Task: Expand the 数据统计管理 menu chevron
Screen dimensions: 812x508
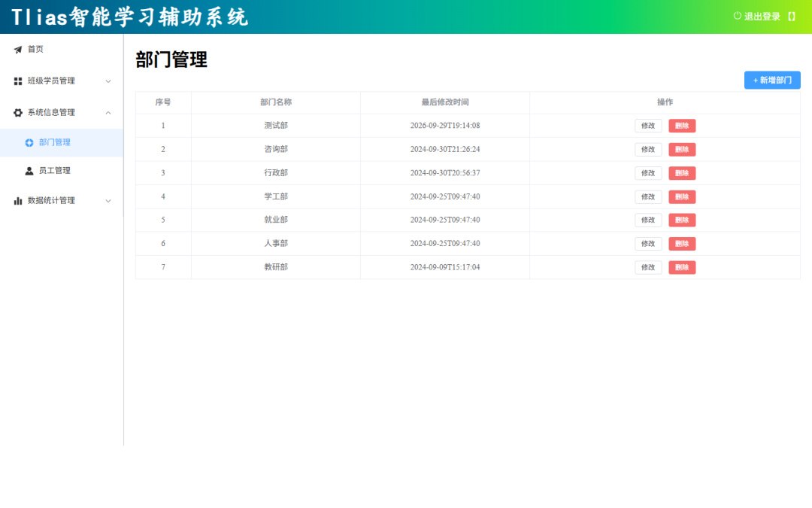Action: (108, 201)
